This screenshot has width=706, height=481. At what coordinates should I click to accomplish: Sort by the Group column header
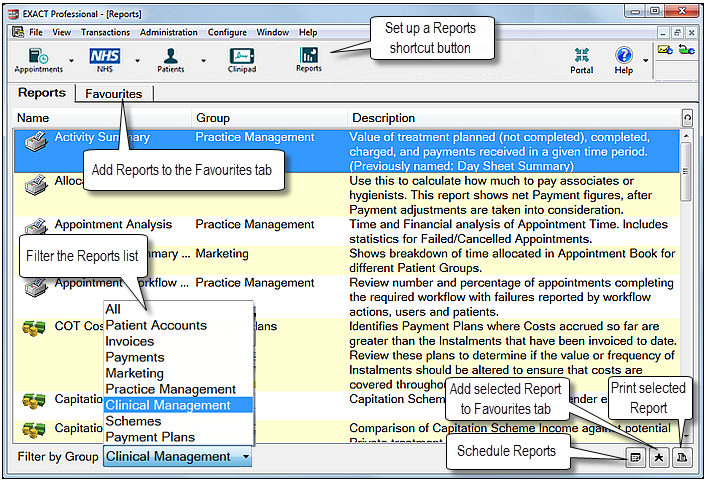coord(269,118)
